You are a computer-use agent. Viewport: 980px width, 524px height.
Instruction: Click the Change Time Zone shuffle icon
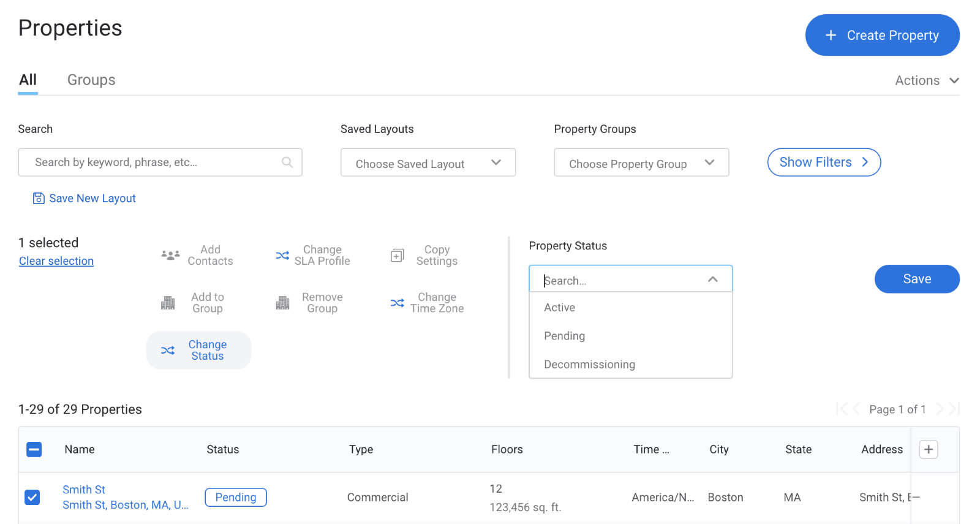(x=398, y=303)
